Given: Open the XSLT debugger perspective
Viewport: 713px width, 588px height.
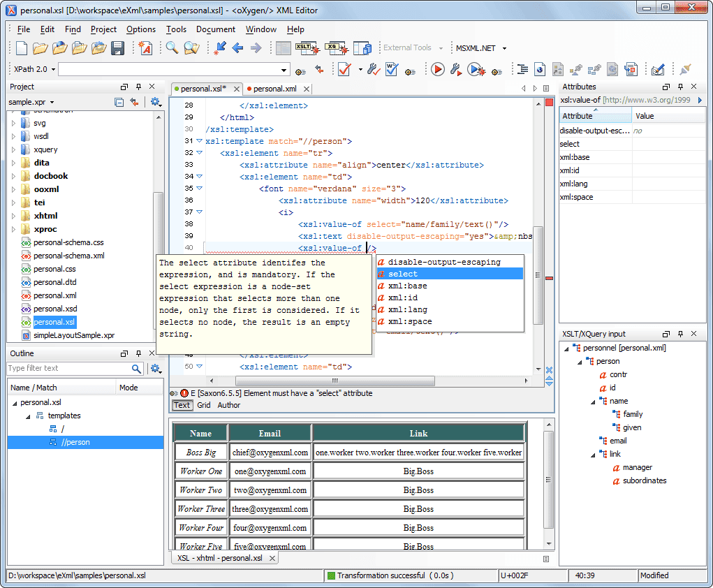Looking at the screenshot, I should click(307, 47).
